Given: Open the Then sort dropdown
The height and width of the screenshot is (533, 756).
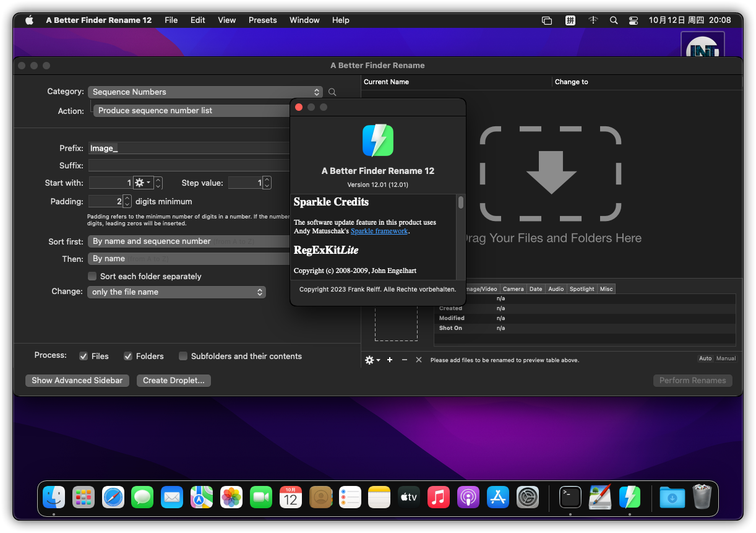Looking at the screenshot, I should [x=189, y=259].
